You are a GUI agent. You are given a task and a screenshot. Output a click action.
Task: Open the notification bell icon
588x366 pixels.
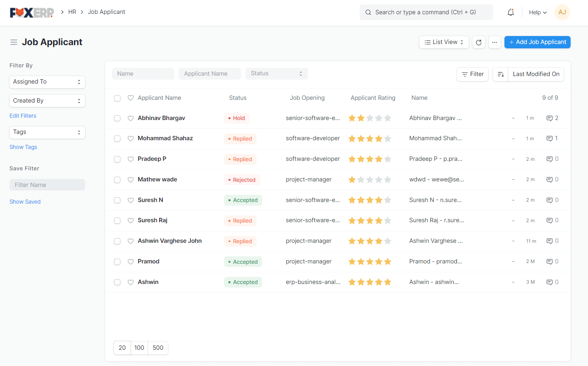[x=510, y=12]
